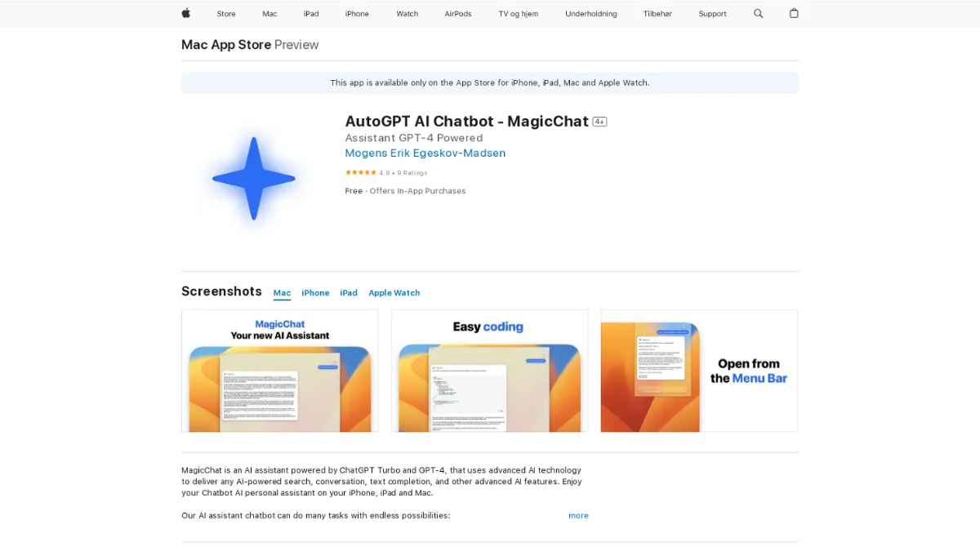Click the 'Offers In-App Purchases' text
Screen dimensions: 980x551
coord(417,191)
